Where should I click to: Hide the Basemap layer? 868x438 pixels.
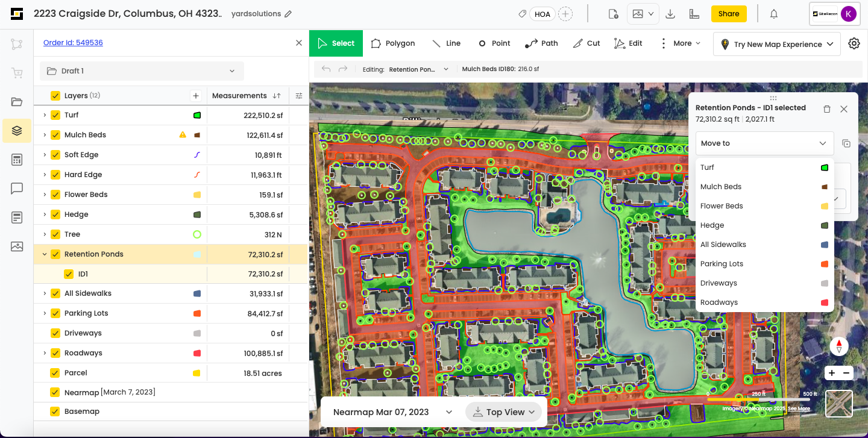(55, 411)
